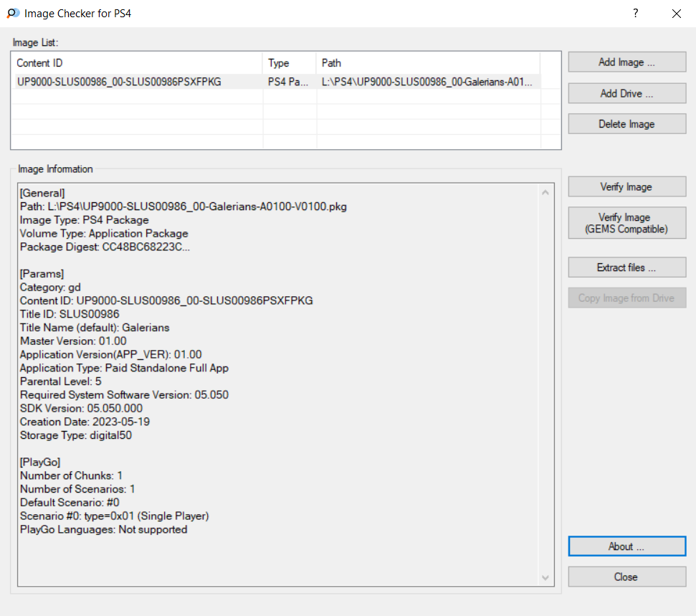Screen dimensions: 696x616
Task: Click the 'PS4 Pa...' type cell
Action: [289, 82]
